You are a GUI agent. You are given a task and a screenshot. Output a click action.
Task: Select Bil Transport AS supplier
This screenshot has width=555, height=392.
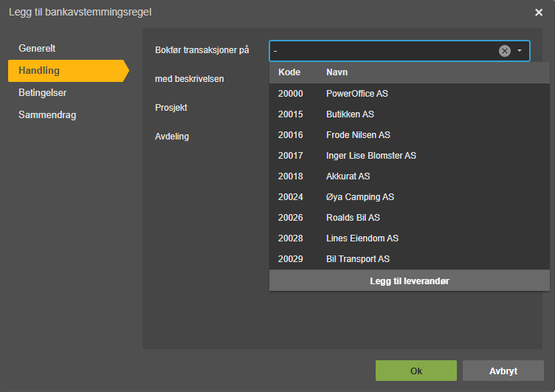click(x=410, y=259)
